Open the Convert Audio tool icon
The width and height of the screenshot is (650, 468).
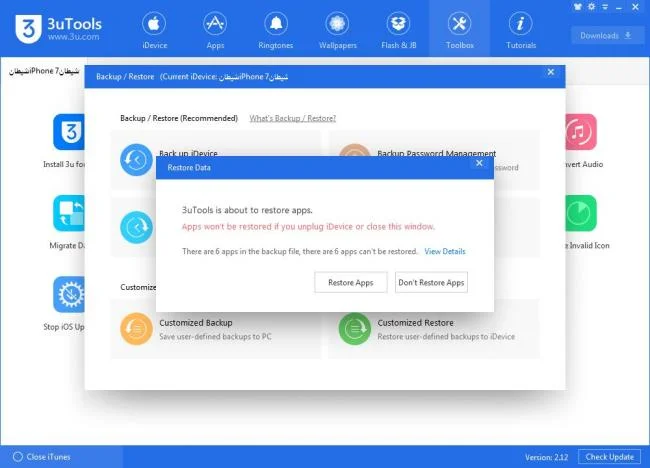click(x=581, y=132)
